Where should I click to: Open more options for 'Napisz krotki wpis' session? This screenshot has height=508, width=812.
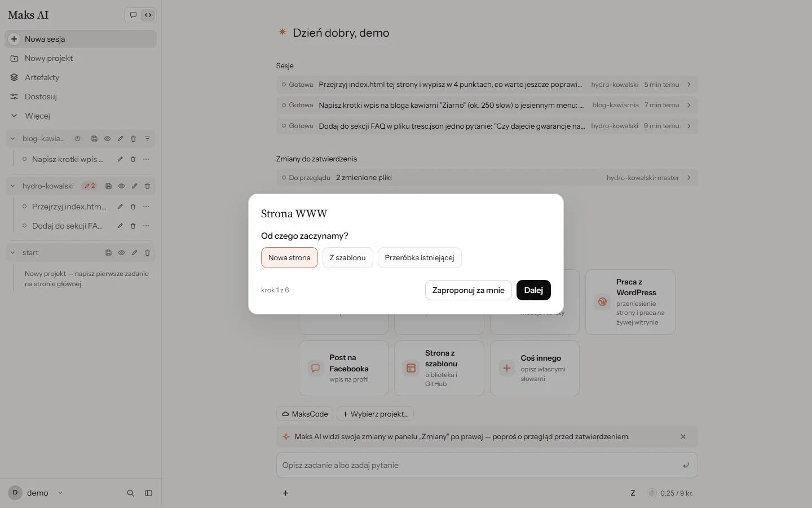click(x=146, y=159)
